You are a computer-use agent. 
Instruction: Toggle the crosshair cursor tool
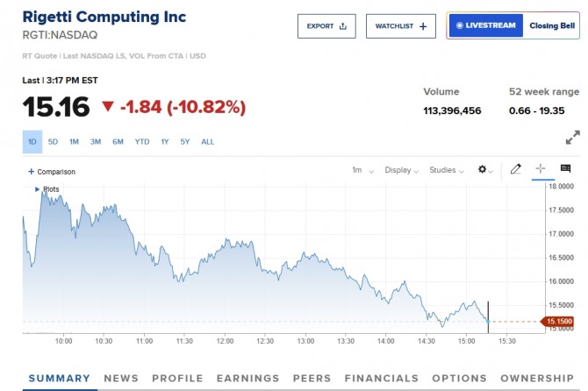pyautogui.click(x=541, y=169)
